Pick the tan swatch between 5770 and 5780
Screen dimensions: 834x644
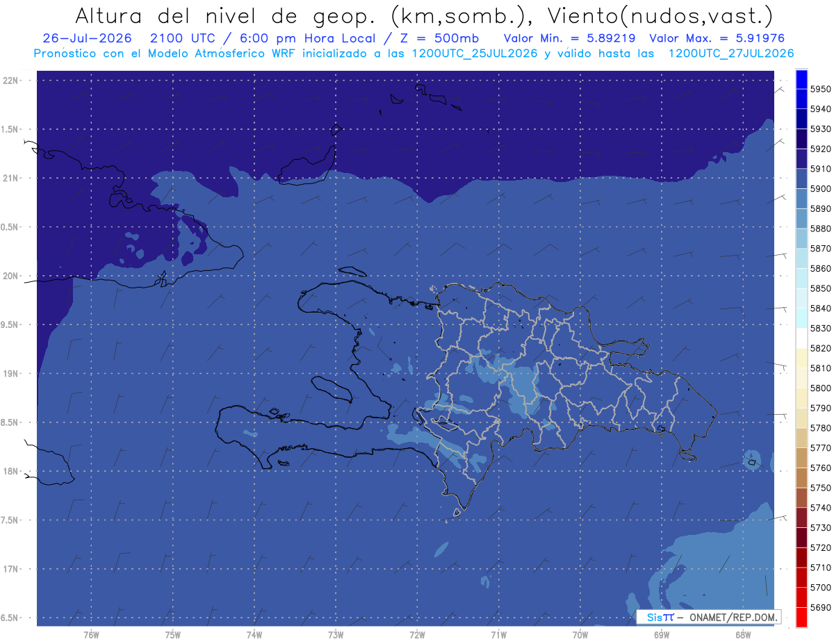coord(801,438)
